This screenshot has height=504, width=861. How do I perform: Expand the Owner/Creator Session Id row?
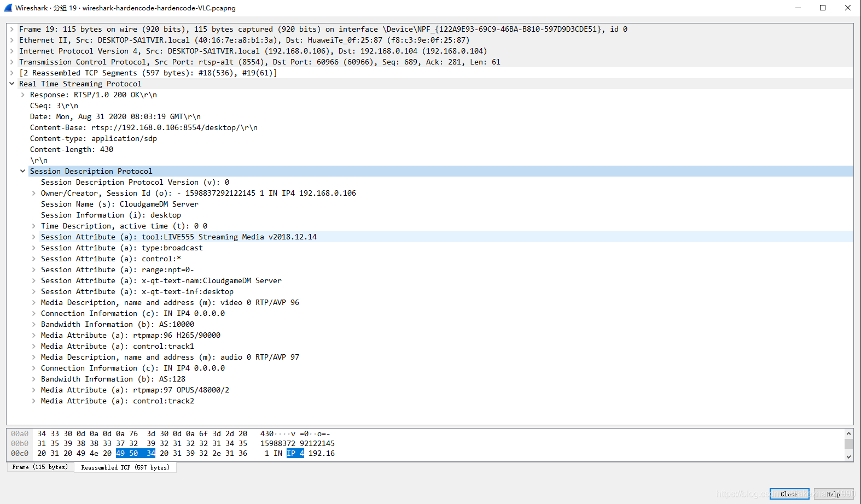pyautogui.click(x=34, y=193)
